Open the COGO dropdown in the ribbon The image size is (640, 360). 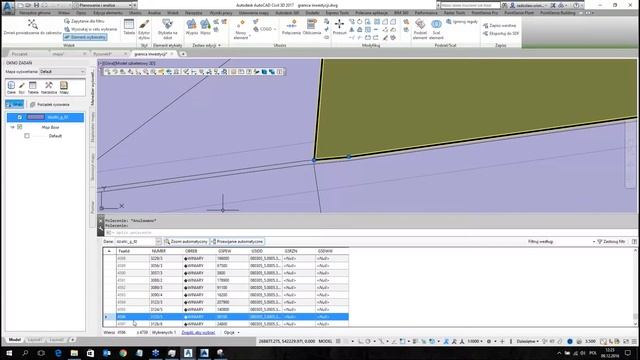(x=264, y=29)
